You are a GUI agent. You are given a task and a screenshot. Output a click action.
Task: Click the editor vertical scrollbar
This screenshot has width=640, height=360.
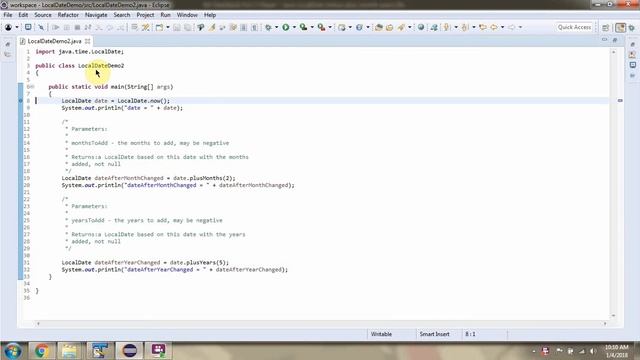click(613, 184)
